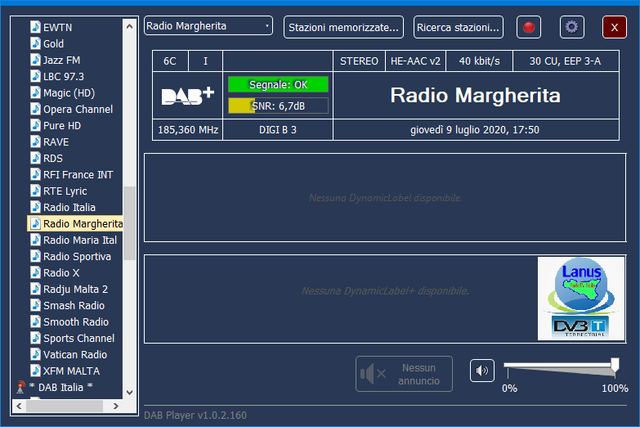This screenshot has width=640, height=427.
Task: Toggle mute with the speaker button
Action: (x=482, y=370)
